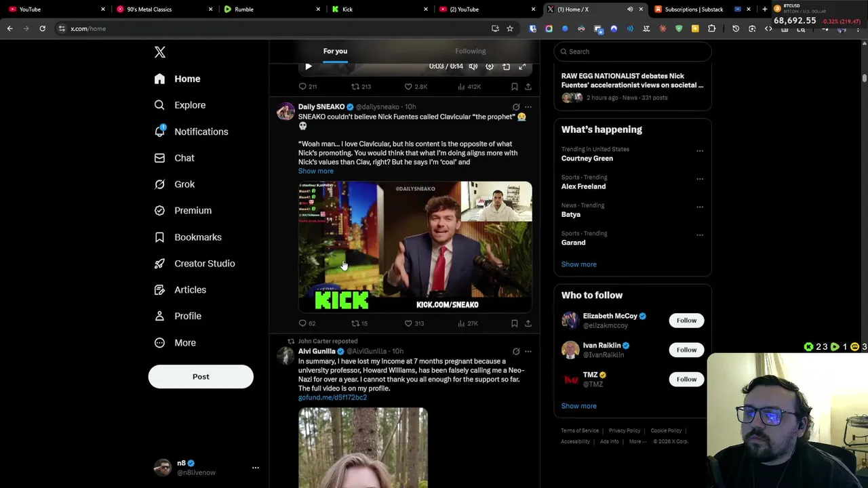Open options for Garand trend
The image size is (868, 488).
[x=700, y=235]
